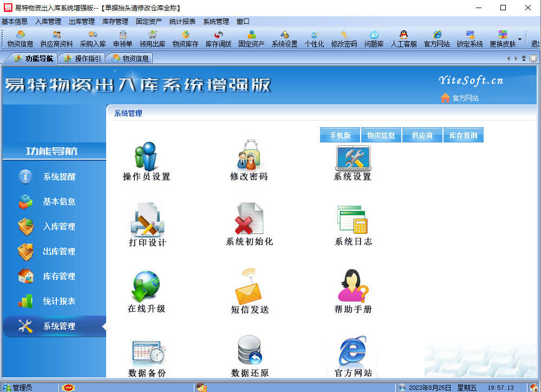Image resolution: width=541 pixels, height=392 pixels.
Task: Open 帮助手册 icon
Action: tap(353, 291)
